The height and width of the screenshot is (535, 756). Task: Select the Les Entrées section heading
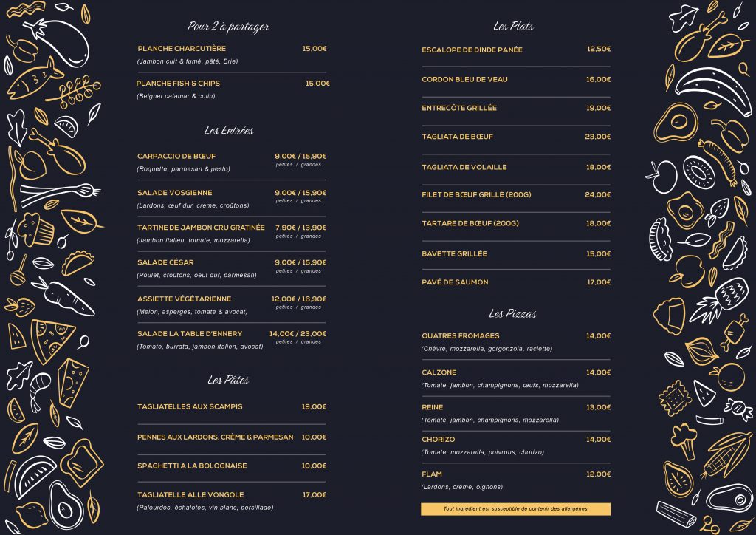(x=229, y=131)
